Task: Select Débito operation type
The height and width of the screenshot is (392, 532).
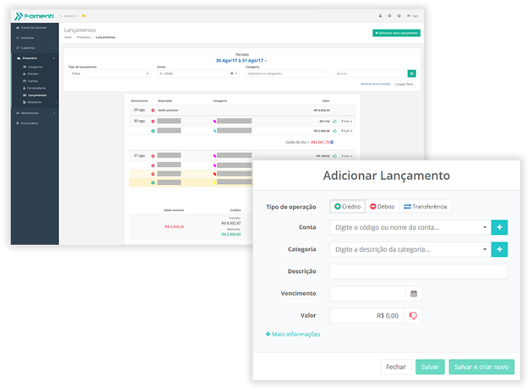Action: 381,206
